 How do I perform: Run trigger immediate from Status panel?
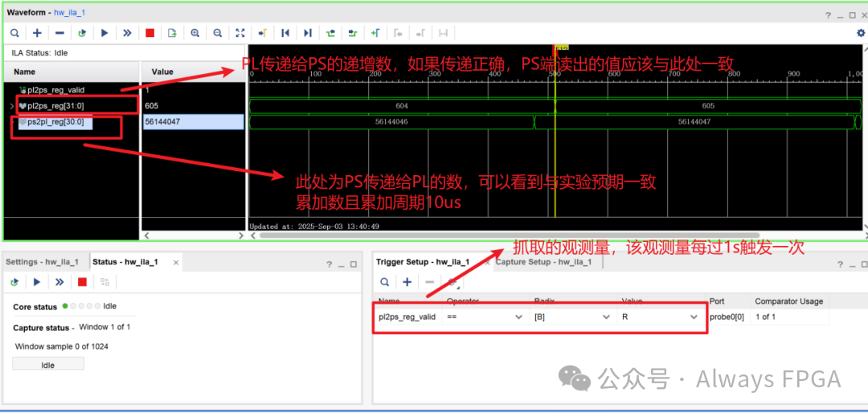(x=59, y=282)
